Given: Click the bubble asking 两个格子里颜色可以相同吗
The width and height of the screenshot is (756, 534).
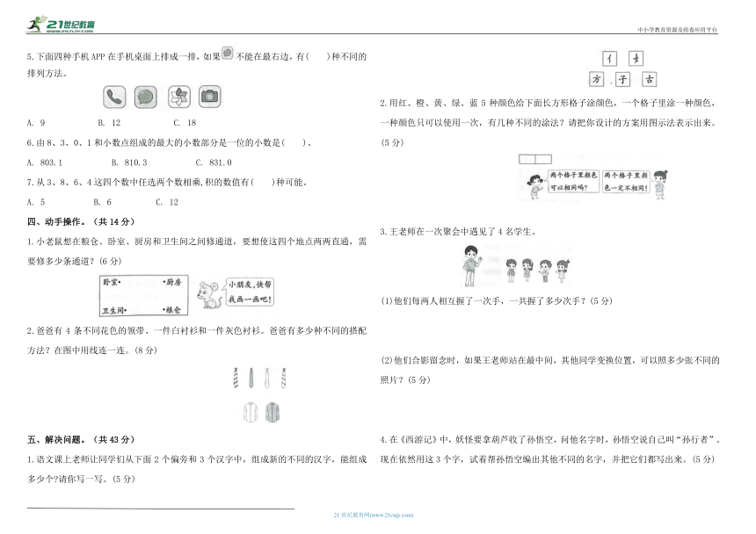Looking at the screenshot, I should tap(573, 181).
